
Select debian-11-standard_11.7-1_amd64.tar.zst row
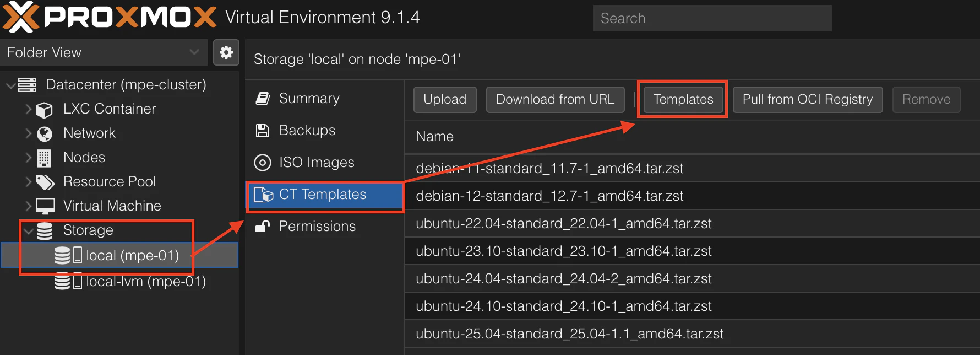click(x=692, y=168)
